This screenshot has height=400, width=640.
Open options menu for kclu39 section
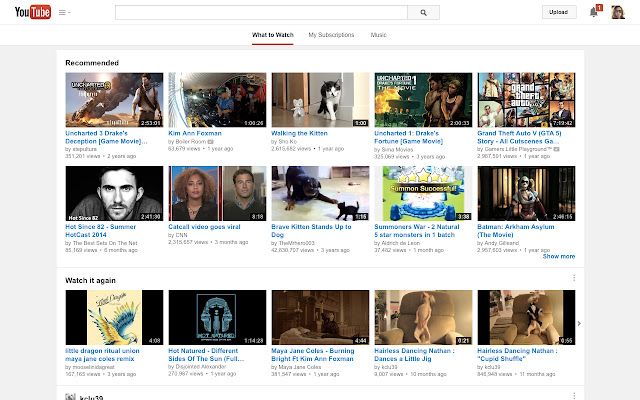[x=574, y=396]
